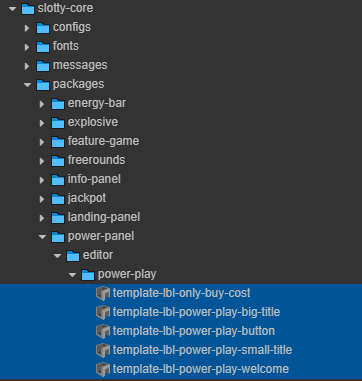The height and width of the screenshot is (381, 362).
Task: Click the prefab icon of template-lbl-power-play-button
Action: (103, 331)
